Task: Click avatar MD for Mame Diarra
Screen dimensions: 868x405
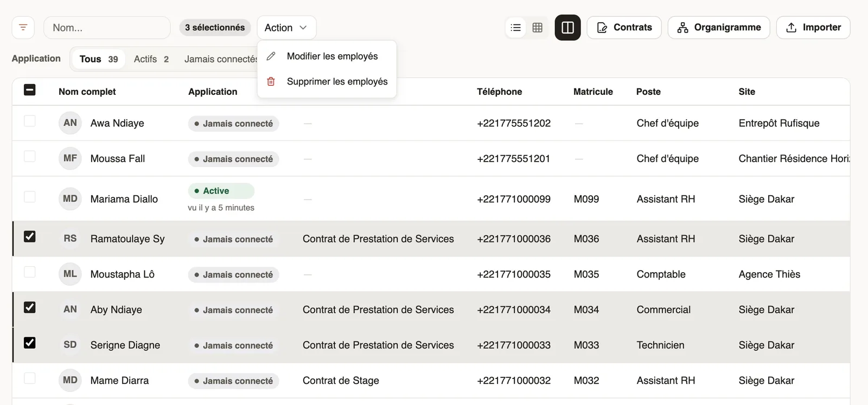Action: (70, 381)
